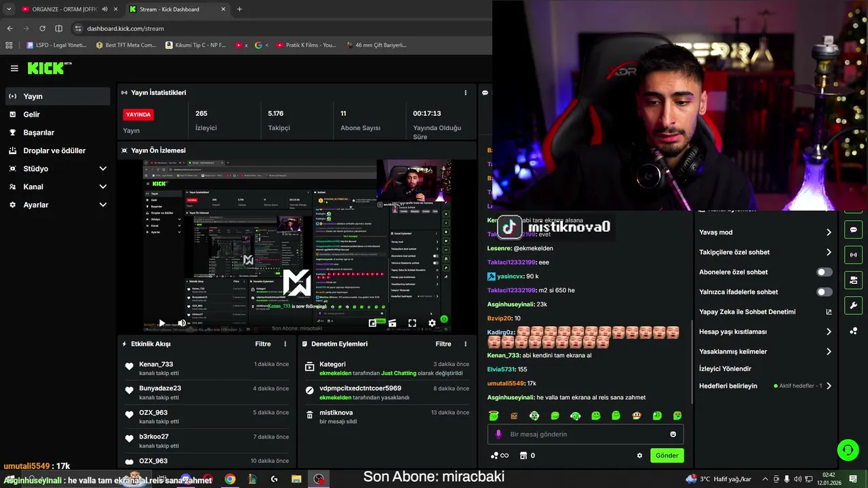Open LSPD - Legal Yöneti bookmark
Screen dimensions: 868x488
56,45
